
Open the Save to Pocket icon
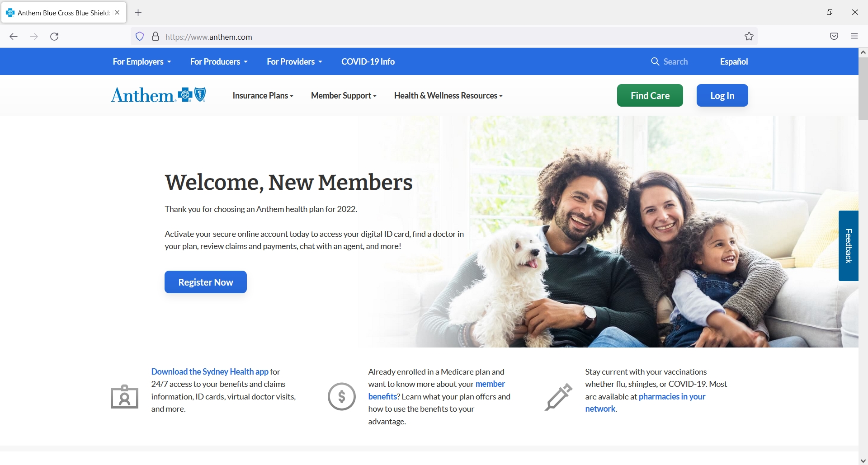pos(834,37)
